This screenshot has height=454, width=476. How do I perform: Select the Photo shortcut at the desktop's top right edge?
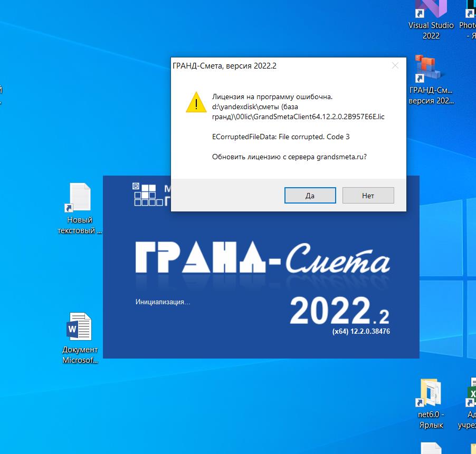click(469, 20)
